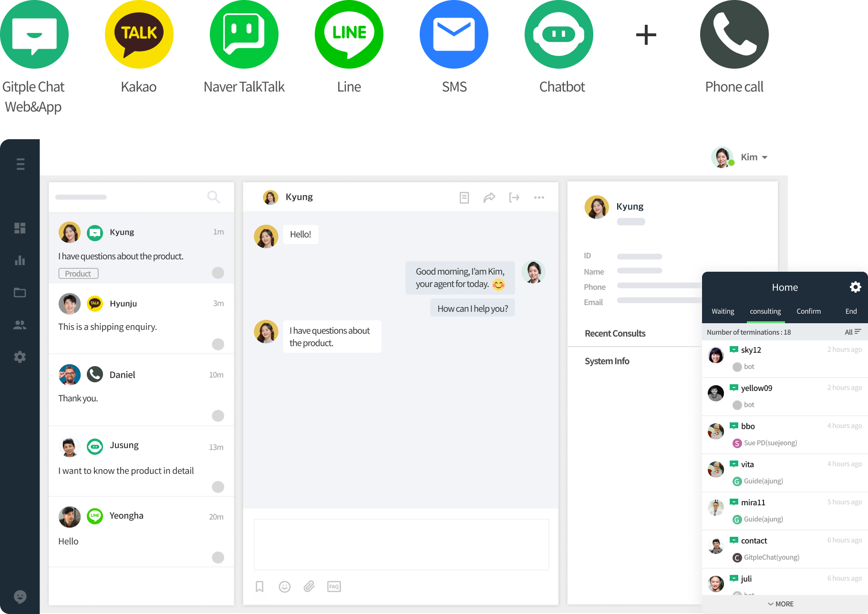Viewport: 868px width, 614px height.
Task: Open the sky12 terminated consult
Action: coord(785,358)
